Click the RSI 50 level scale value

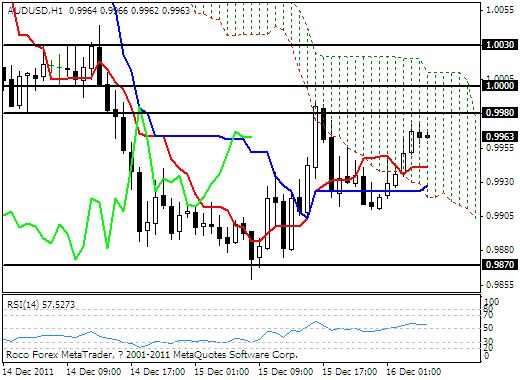click(x=488, y=328)
